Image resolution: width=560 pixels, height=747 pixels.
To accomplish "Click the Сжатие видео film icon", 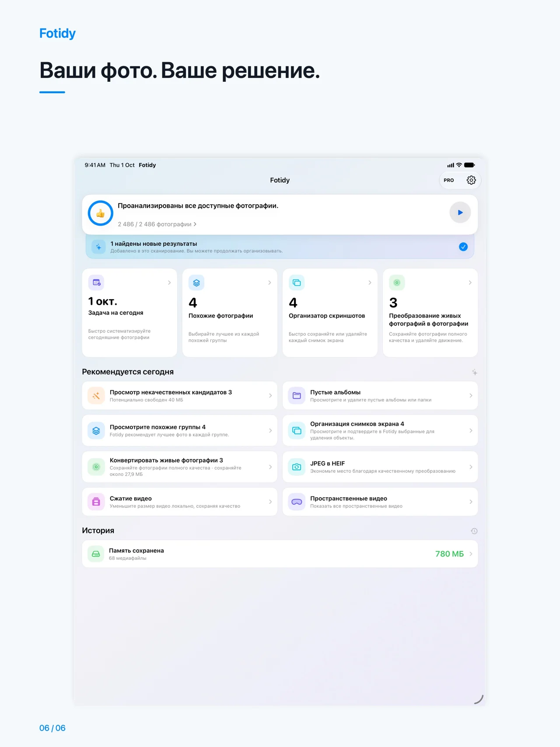I will (96, 502).
